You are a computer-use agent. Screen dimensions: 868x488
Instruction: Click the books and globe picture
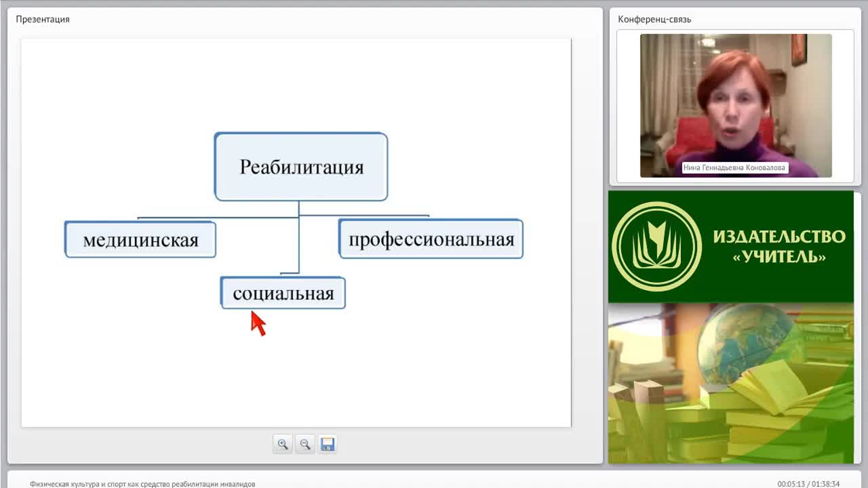coord(731,383)
